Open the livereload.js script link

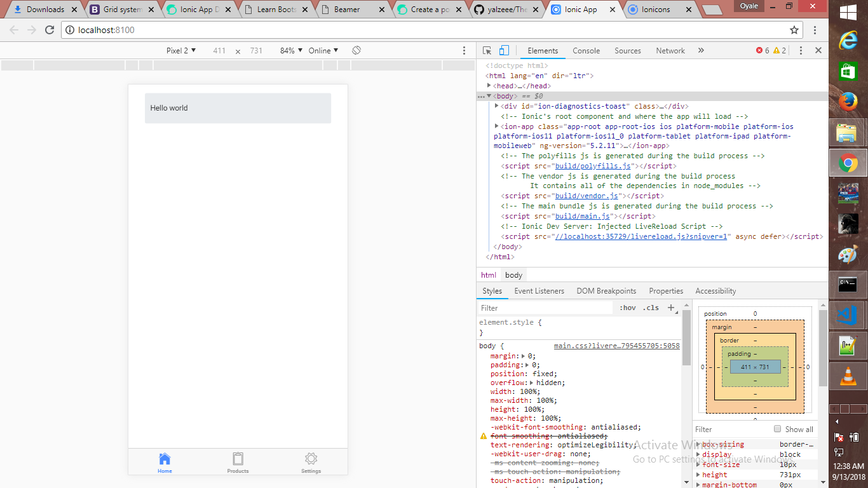[641, 236]
